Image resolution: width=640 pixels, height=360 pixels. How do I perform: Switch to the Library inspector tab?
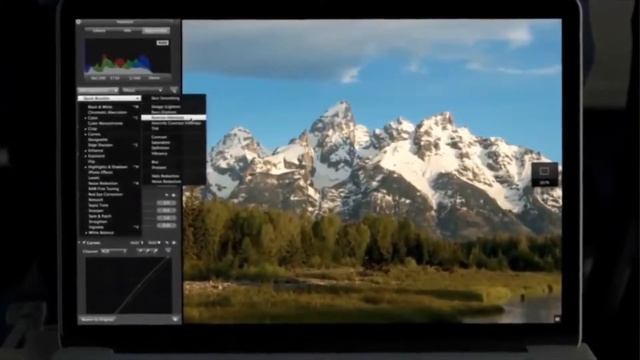click(99, 31)
